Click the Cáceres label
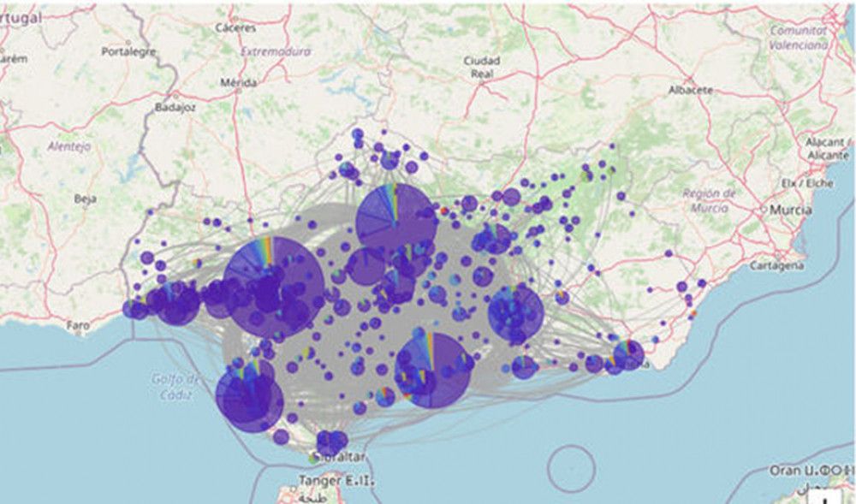This screenshot has width=856, height=504. click(x=235, y=27)
